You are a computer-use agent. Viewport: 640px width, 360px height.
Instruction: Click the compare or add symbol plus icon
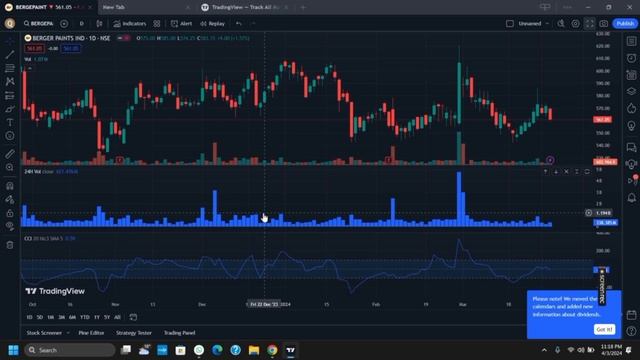click(x=64, y=24)
